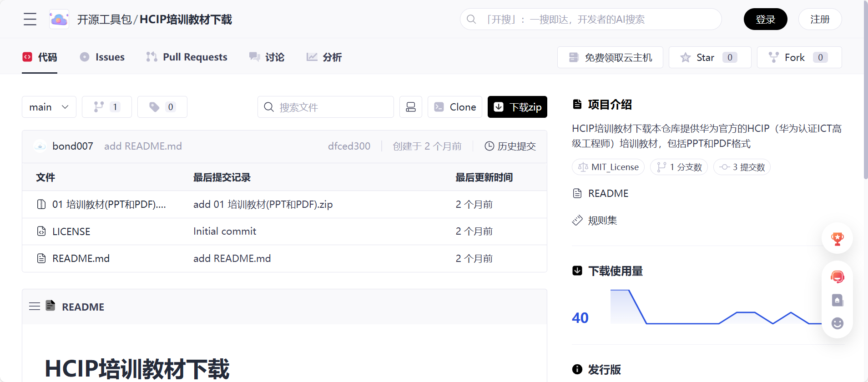Open commit 'add 01 培训教材(PPT和PDF).zip'
This screenshot has height=382, width=868.
263,205
